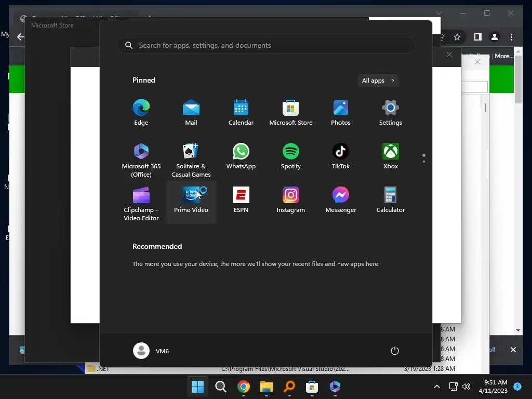Show hidden system tray icons
The width and height of the screenshot is (532, 399).
(437, 387)
